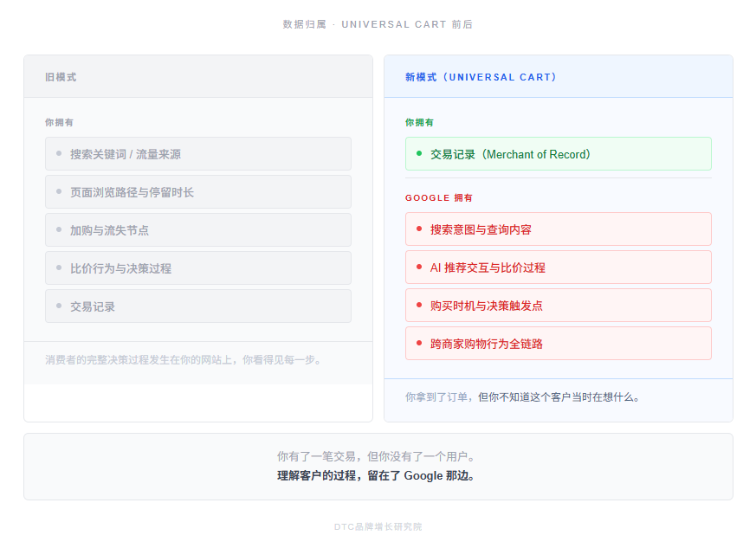Click the title '数据归属 · UNIVERSAL CART 前后'
Viewport: 756px width, 548px height.
coord(378,24)
